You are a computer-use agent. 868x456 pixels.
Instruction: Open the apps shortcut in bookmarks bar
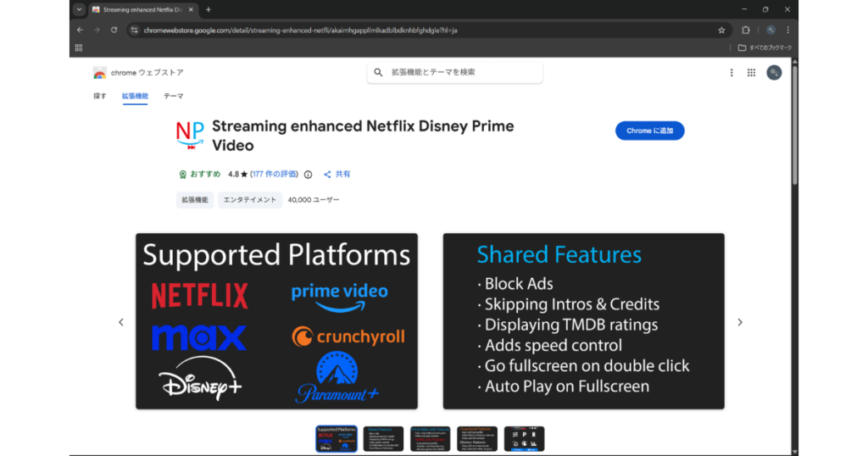click(79, 47)
